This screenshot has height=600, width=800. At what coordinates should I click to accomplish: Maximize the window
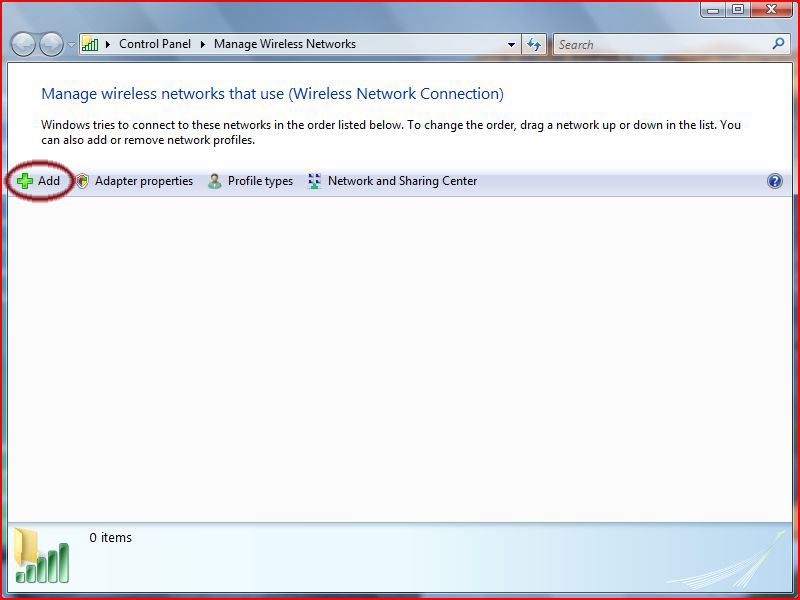click(x=738, y=9)
